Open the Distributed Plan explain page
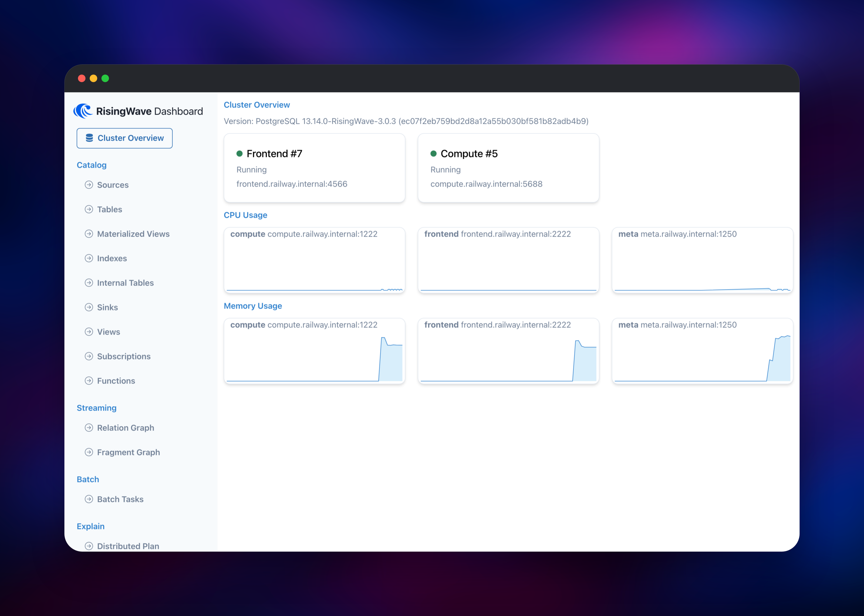The height and width of the screenshot is (616, 864). tap(128, 546)
